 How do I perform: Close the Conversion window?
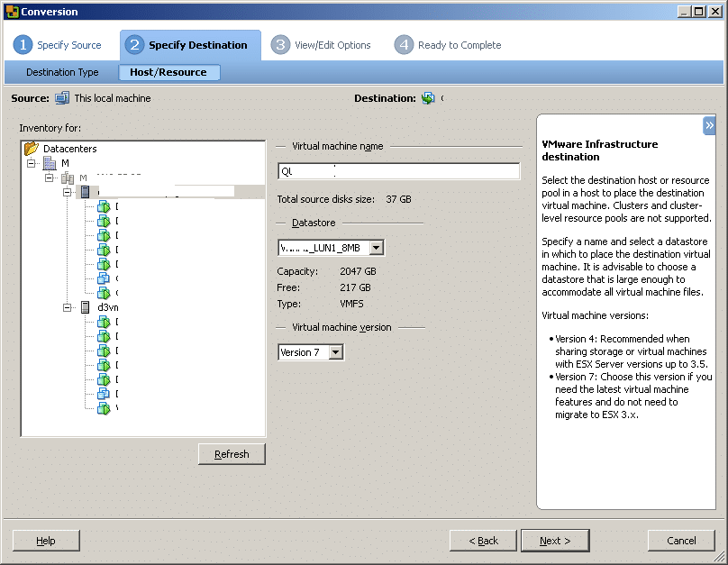coord(715,12)
